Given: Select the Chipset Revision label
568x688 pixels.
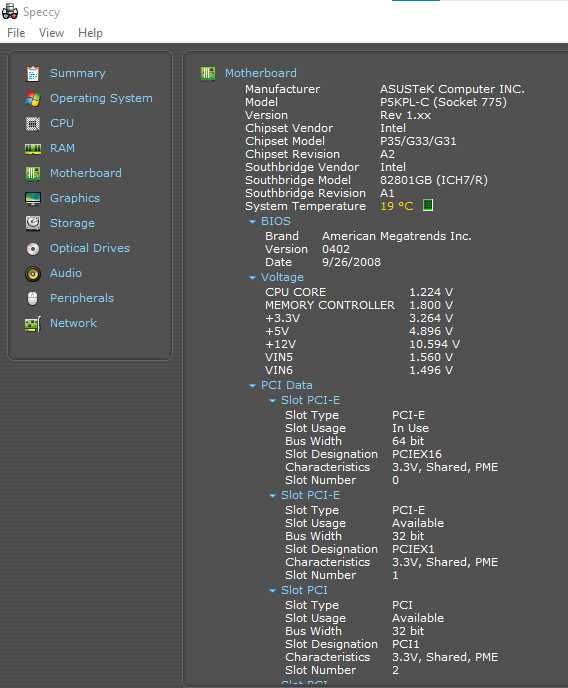Looking at the screenshot, I should tap(293, 154).
